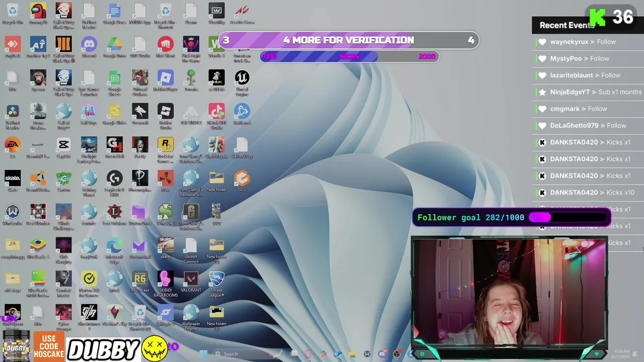Click the Windows Start button on taskbar
Screen dimensions: 644x362
click(x=203, y=354)
